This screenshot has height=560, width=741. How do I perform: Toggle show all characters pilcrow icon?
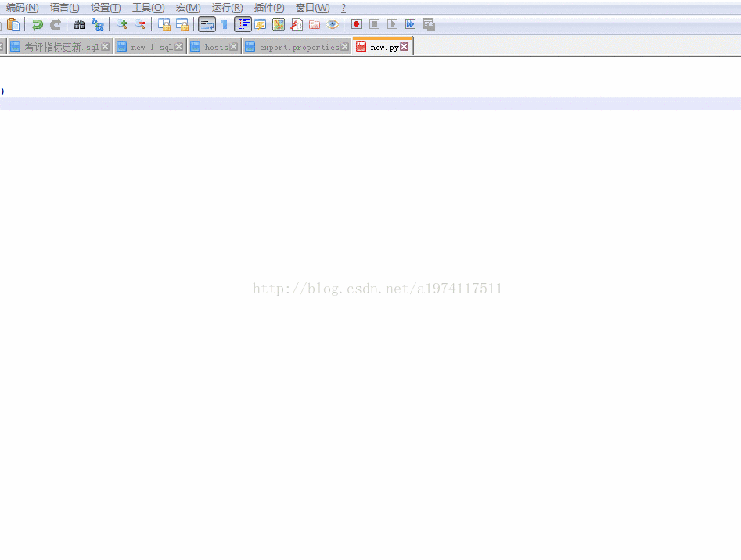click(225, 24)
